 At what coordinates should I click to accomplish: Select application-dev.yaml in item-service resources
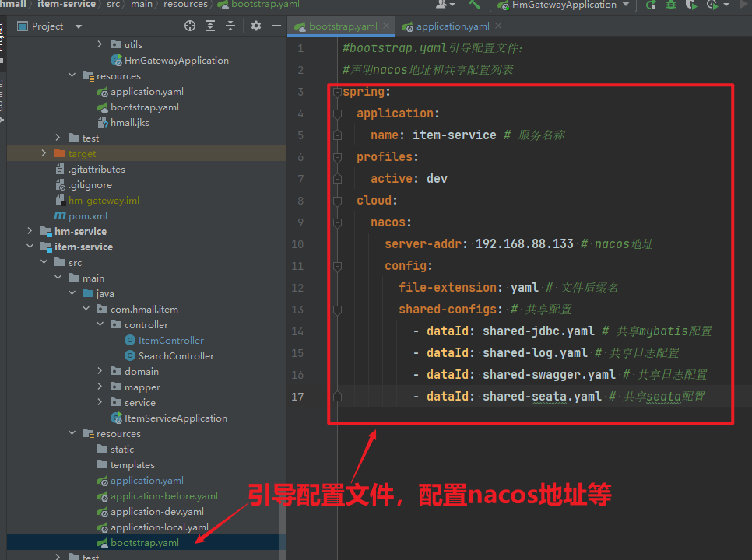[x=156, y=511]
